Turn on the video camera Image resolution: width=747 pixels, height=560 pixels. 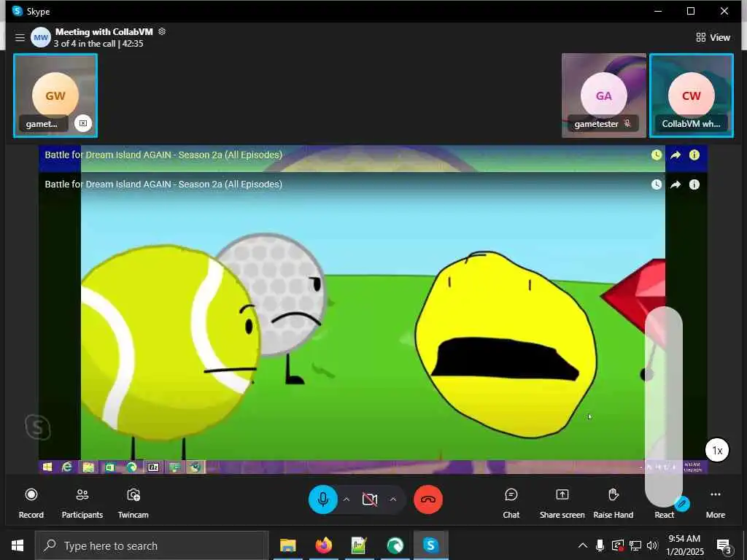(x=369, y=499)
